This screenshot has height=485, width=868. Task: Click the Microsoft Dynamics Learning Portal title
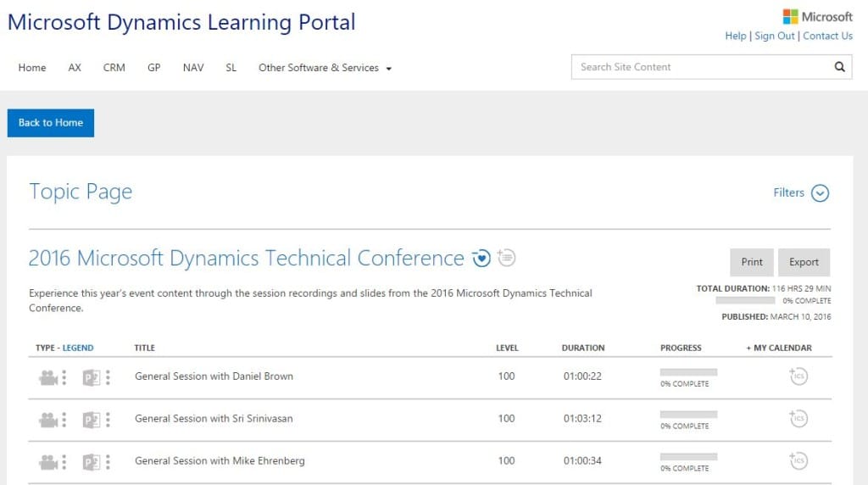[181, 23]
